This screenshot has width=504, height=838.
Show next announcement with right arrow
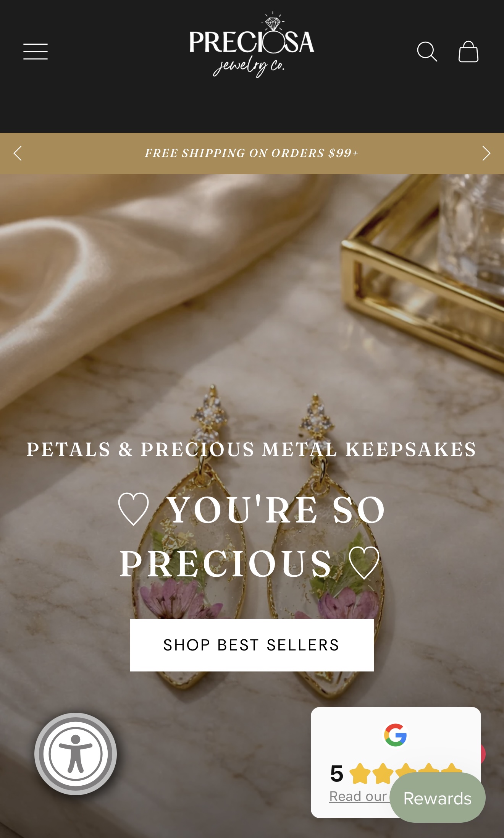[x=486, y=153]
